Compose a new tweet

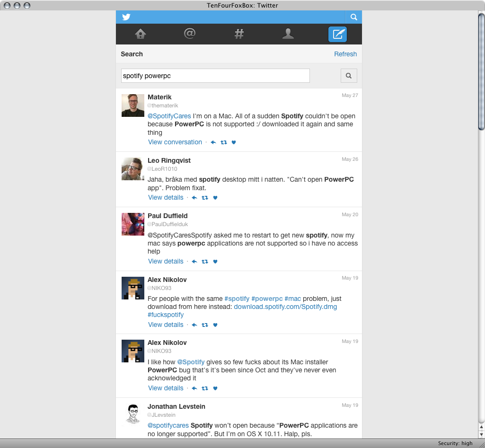tap(337, 34)
